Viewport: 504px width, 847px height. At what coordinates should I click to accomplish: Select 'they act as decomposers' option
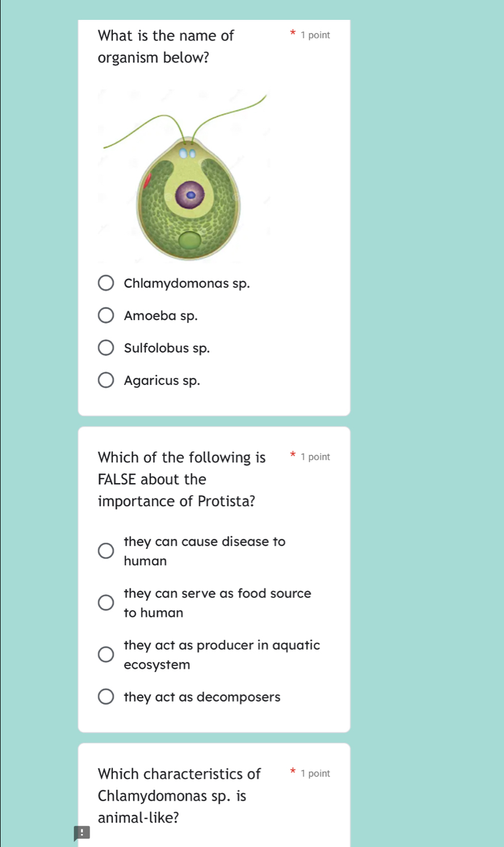106,697
